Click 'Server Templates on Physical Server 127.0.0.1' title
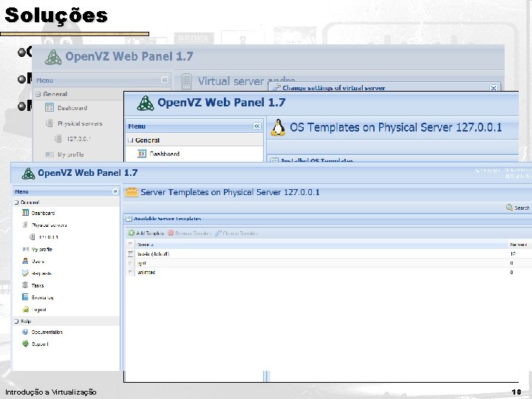The height and width of the screenshot is (399, 532). [230, 192]
